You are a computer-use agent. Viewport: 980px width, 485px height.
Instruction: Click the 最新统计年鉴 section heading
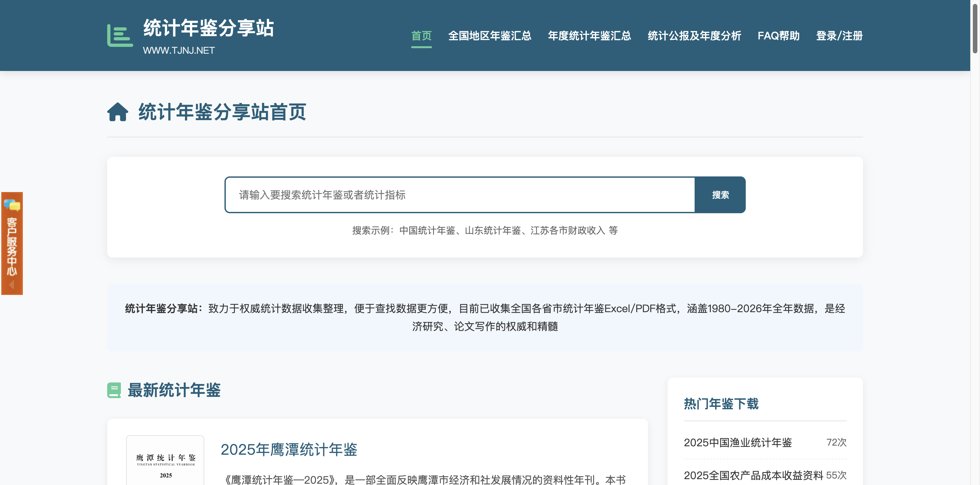[174, 390]
